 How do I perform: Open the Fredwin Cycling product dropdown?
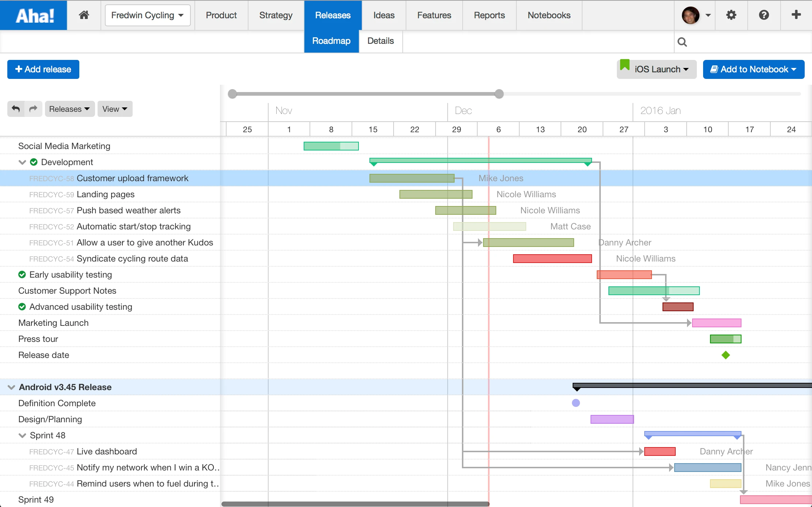147,15
